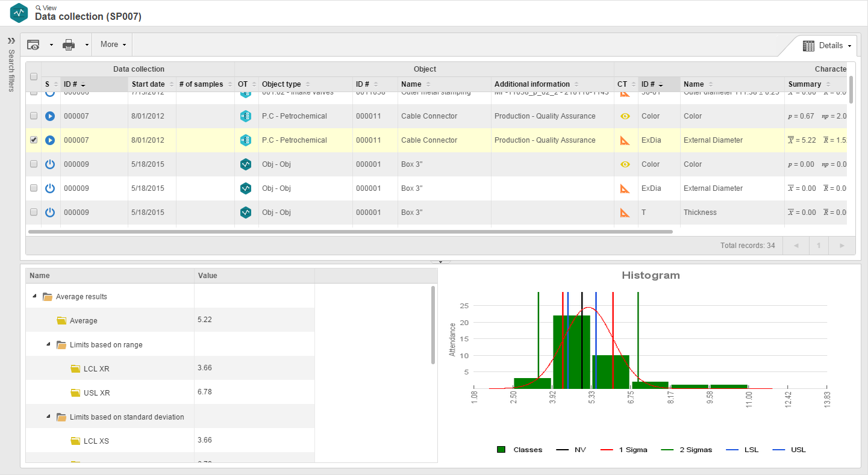Click the eye icon in Cable Connector Color row
Viewport: 868px width, 475px height.
click(625, 116)
